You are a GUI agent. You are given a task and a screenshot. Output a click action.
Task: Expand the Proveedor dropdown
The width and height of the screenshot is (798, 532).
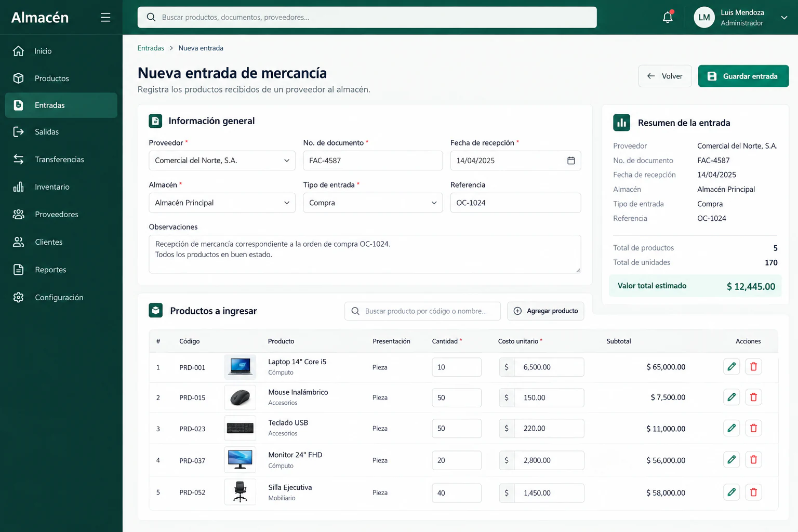point(222,161)
